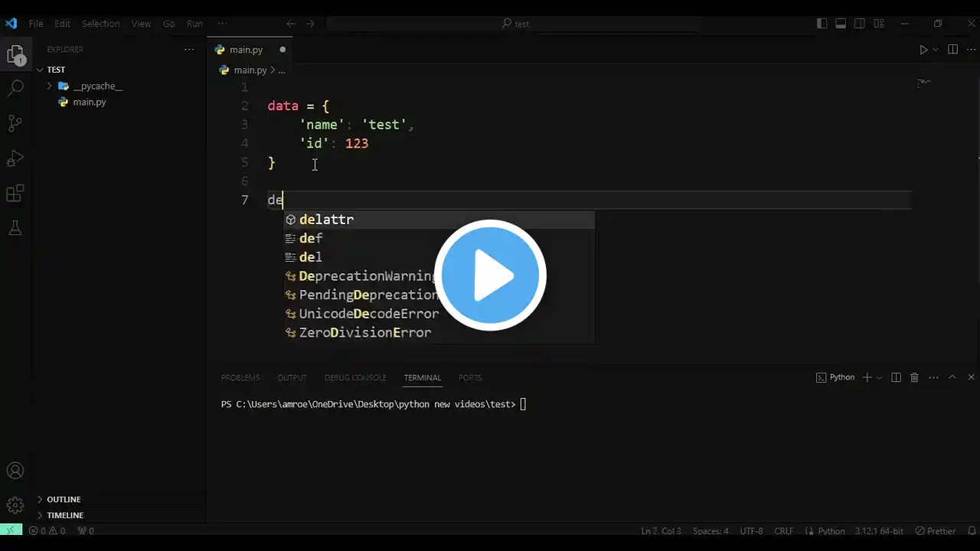Image resolution: width=980 pixels, height=551 pixels.
Task: Open the run options dropdown arrow
Action: (x=936, y=50)
